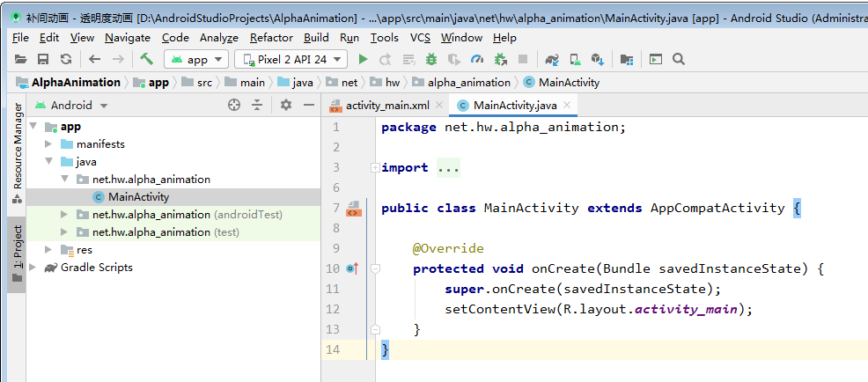Screen dimensions: 868x382
Task: Switch to activity_main.xml editor tab
Action: pyautogui.click(x=387, y=106)
